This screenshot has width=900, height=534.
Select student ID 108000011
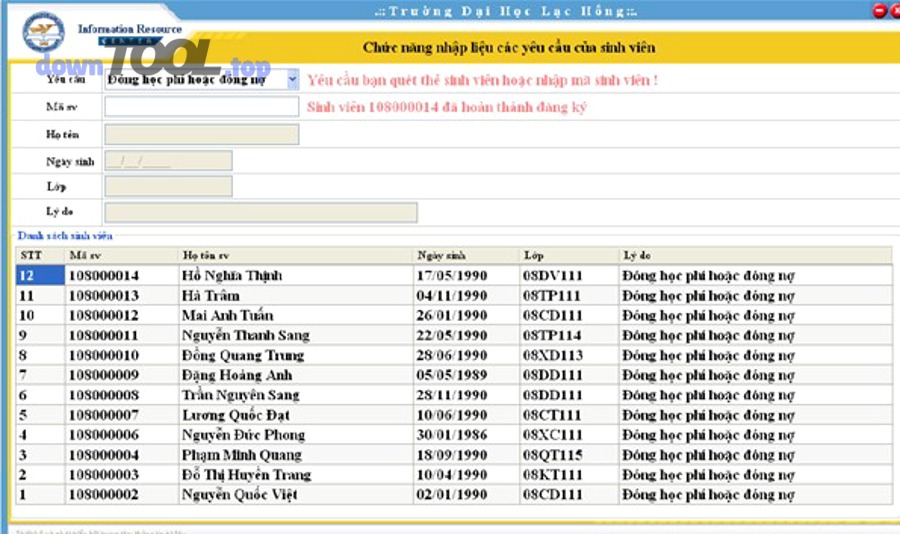[x=104, y=335]
